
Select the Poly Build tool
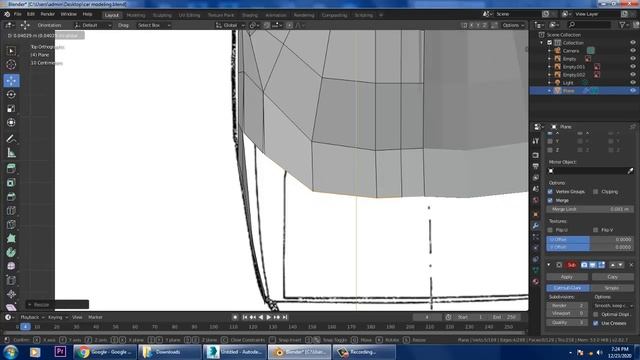[11, 238]
